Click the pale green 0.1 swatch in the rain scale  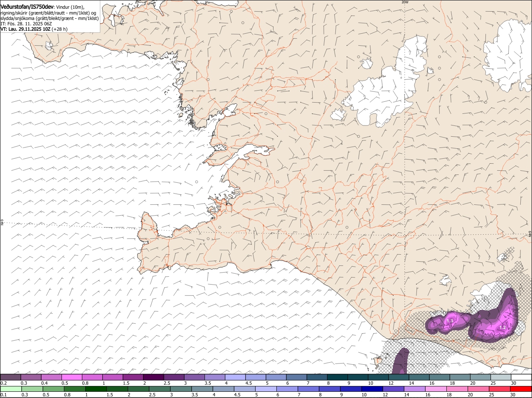tap(11, 389)
